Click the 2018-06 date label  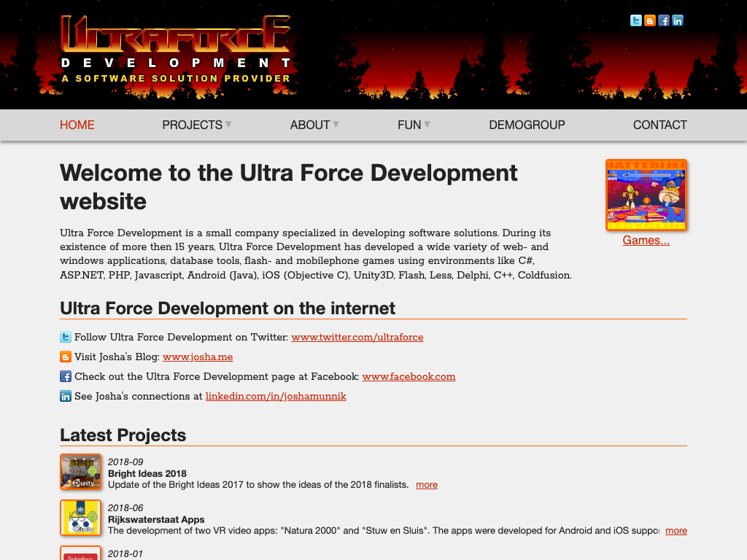coord(125,508)
